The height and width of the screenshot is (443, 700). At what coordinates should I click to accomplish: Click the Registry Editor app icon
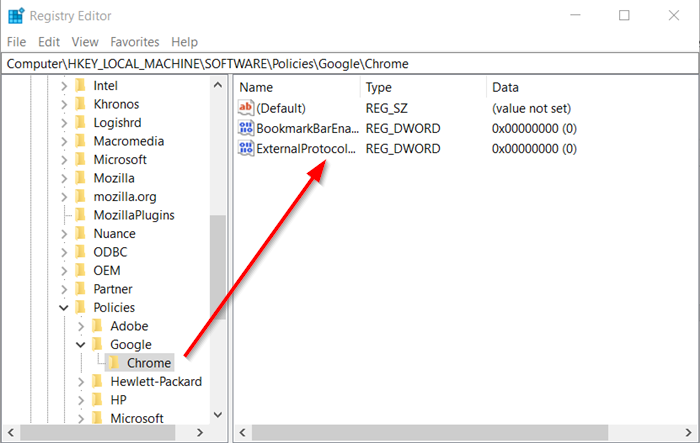pyautogui.click(x=16, y=16)
